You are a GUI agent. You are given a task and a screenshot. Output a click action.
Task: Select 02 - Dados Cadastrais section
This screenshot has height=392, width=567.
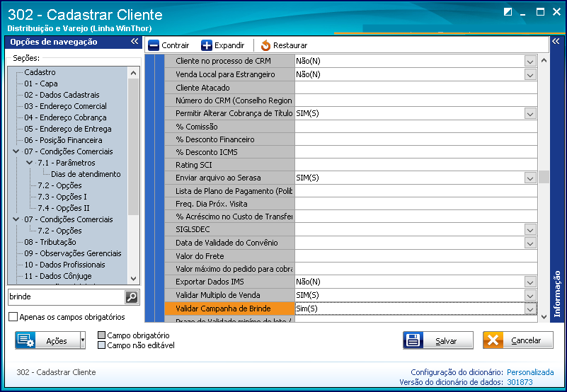click(x=62, y=95)
